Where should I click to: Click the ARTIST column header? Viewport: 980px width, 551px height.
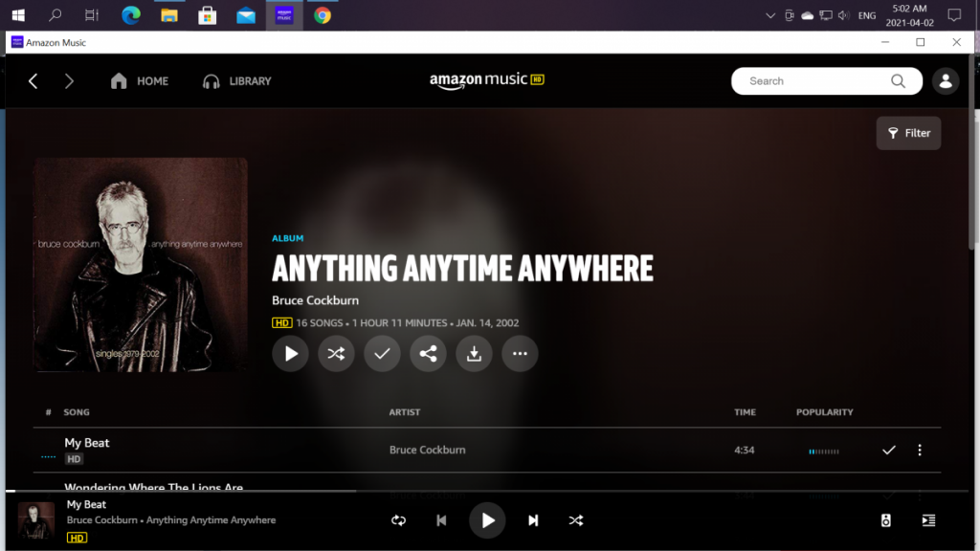(x=405, y=412)
